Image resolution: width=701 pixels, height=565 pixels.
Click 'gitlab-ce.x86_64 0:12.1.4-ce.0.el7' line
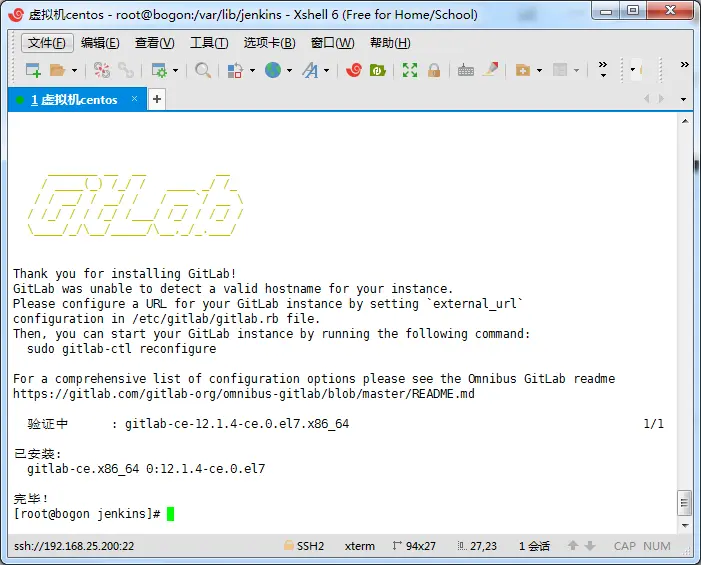146,469
